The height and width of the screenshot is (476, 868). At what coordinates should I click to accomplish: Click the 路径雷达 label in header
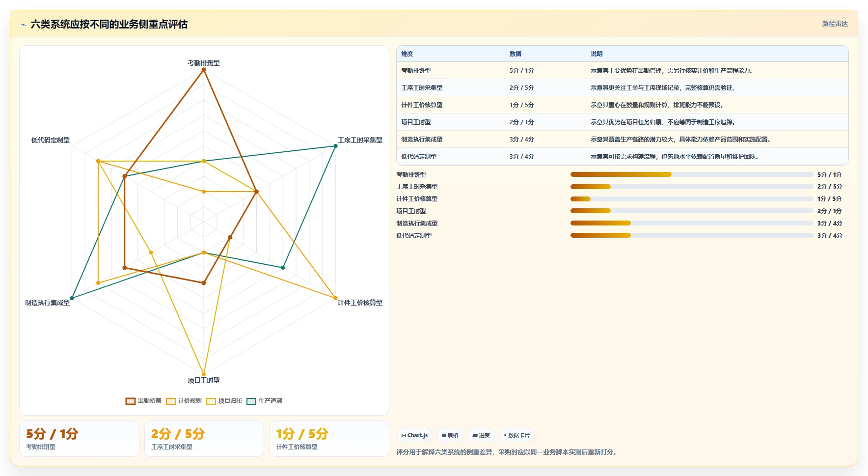(x=835, y=24)
